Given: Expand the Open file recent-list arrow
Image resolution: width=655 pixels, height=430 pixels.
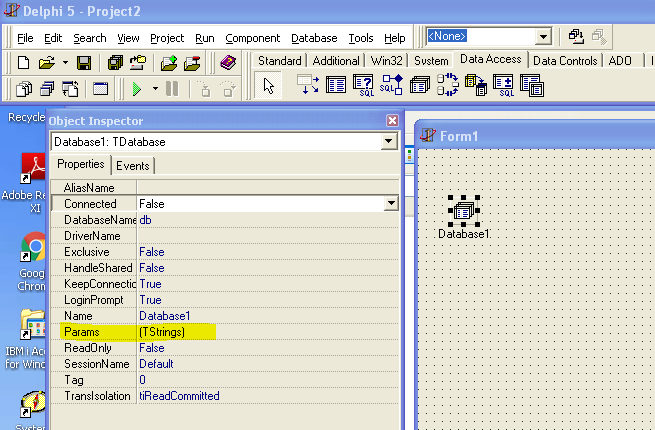Looking at the screenshot, I should tap(65, 63).
